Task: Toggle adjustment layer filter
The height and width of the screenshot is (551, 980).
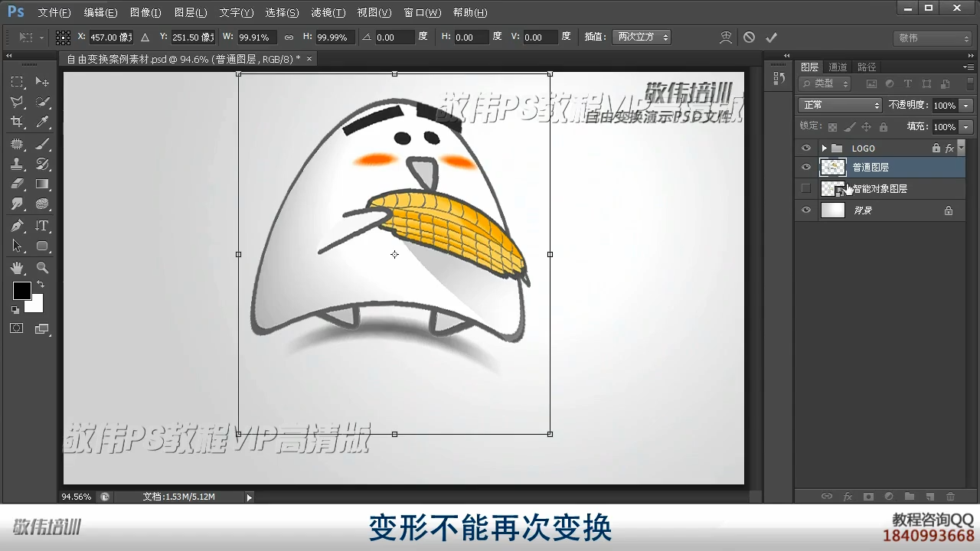Action: (890, 84)
